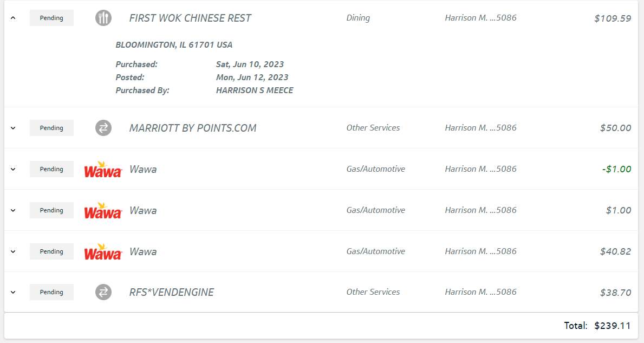This screenshot has height=343, width=644.
Task: Expand the Marriott by Points.com transaction
Action: point(14,128)
